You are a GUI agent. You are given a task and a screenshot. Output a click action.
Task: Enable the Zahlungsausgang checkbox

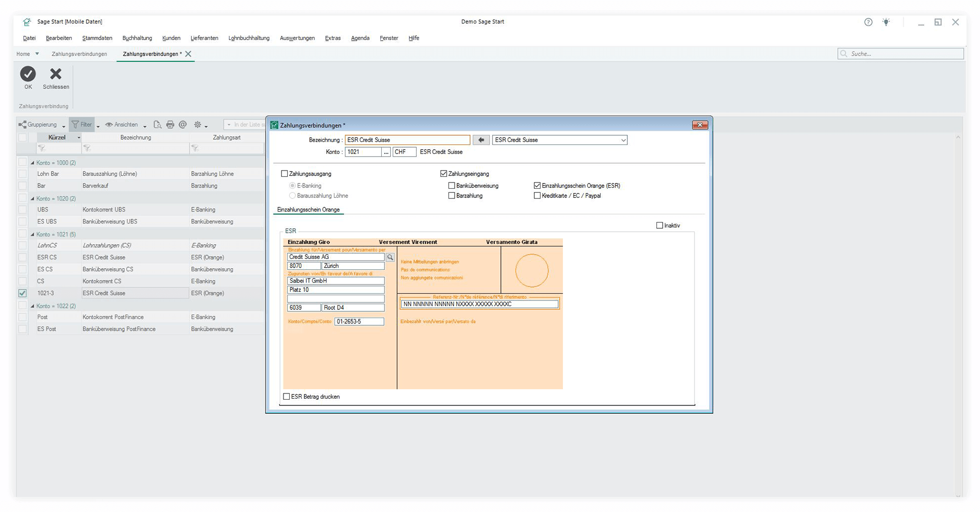285,174
